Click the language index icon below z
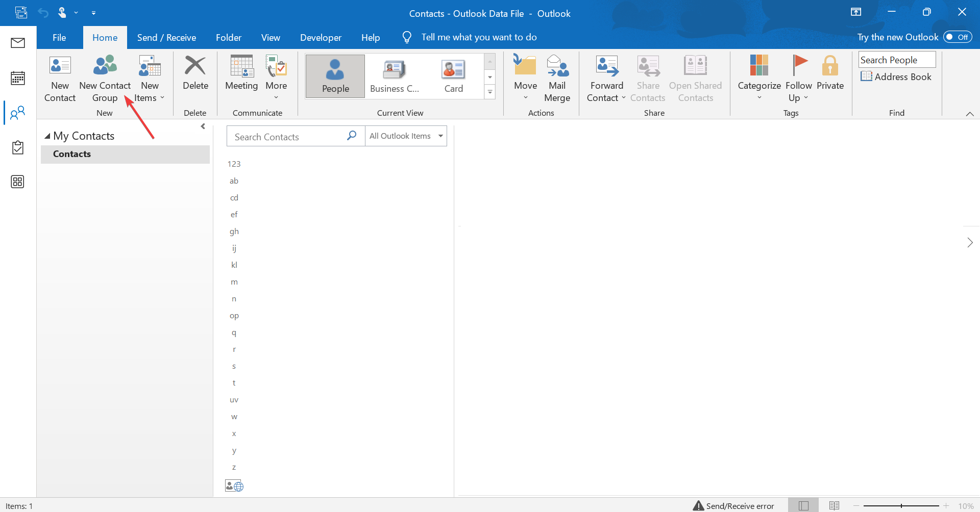 [x=234, y=486]
